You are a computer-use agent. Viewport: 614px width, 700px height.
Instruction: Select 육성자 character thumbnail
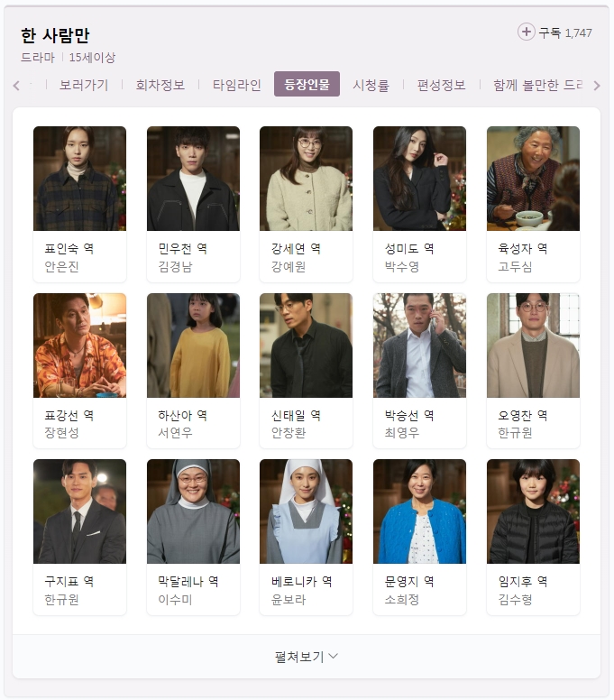(533, 179)
